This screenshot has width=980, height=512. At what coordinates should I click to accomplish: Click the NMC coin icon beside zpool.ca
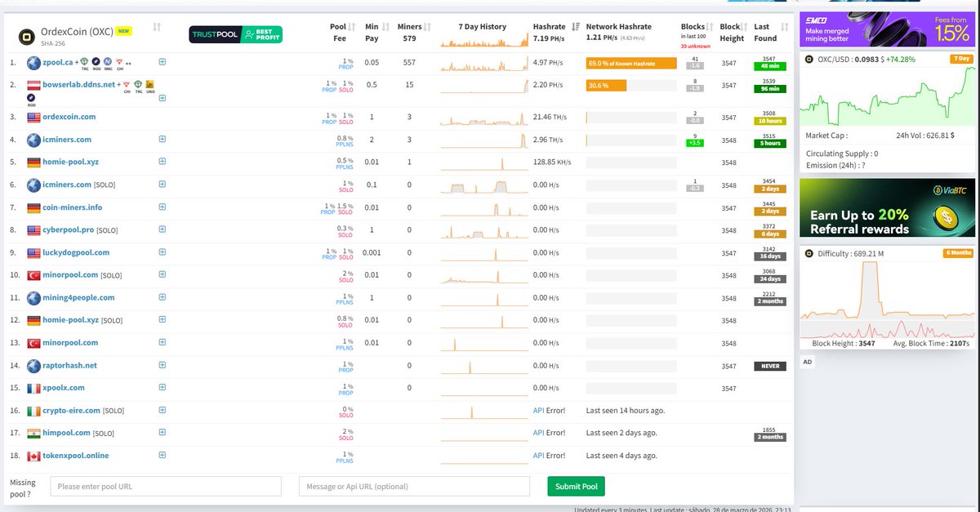tap(108, 61)
